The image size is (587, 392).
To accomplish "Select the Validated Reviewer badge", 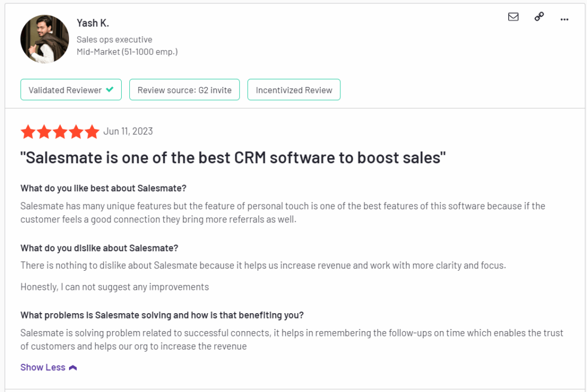I will pyautogui.click(x=71, y=89).
